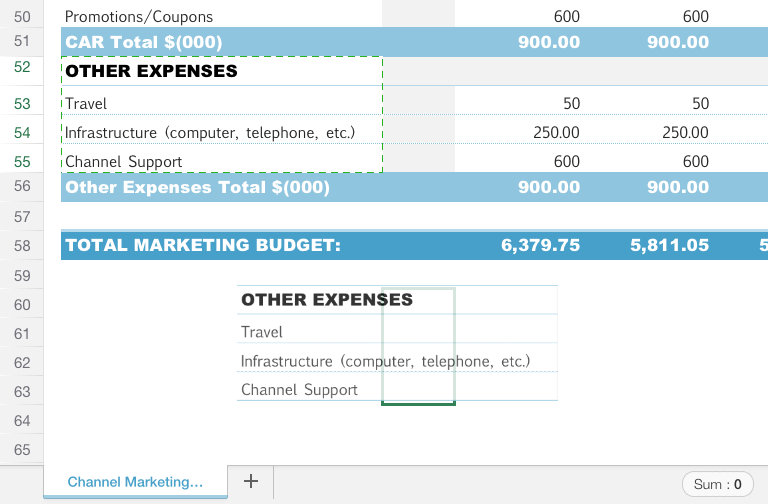768x504 pixels.
Task: Switch to the Channel Marketing sheet tab
Action: point(135,482)
